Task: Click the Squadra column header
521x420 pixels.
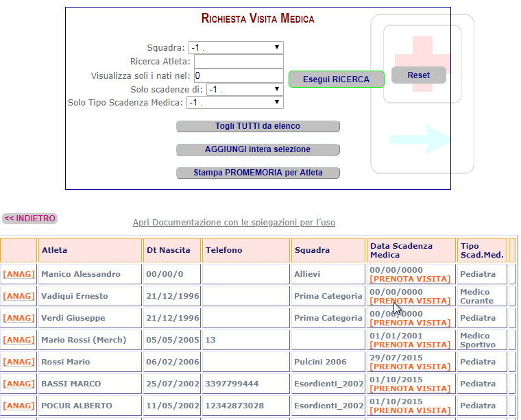Action: (328, 250)
